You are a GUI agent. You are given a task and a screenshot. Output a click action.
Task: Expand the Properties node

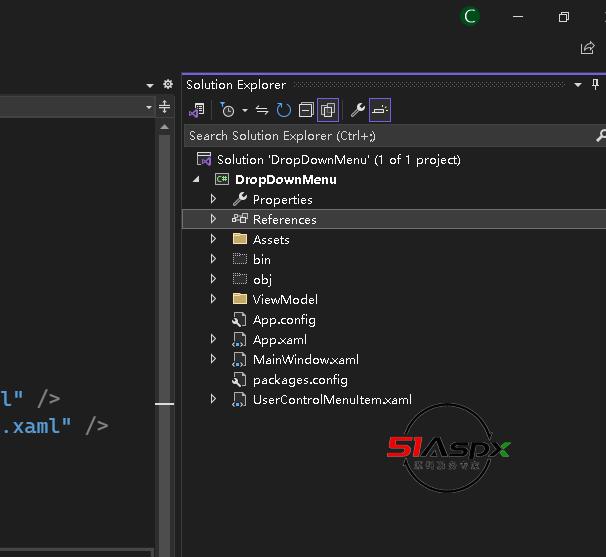[213, 199]
